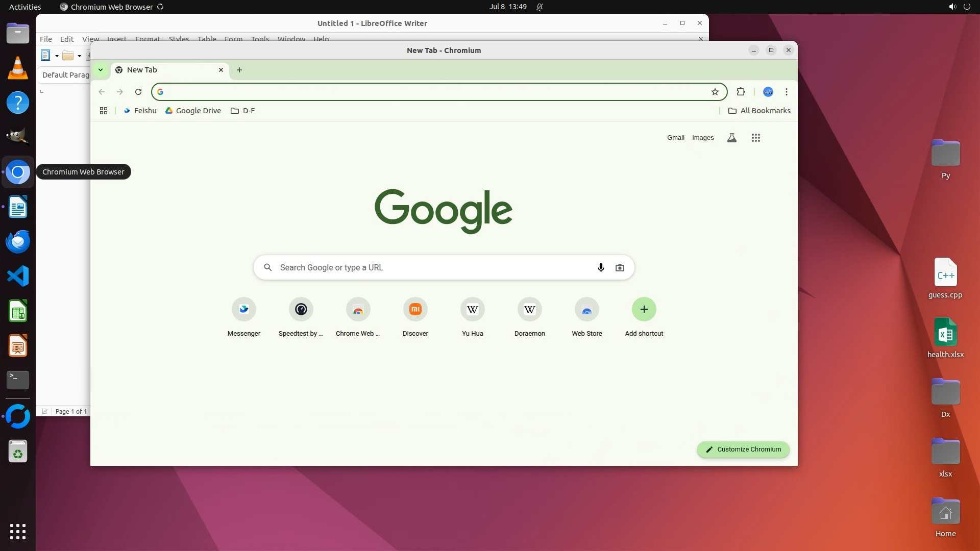The height and width of the screenshot is (551, 980).
Task: Click the Google search input box
Action: 434,268
